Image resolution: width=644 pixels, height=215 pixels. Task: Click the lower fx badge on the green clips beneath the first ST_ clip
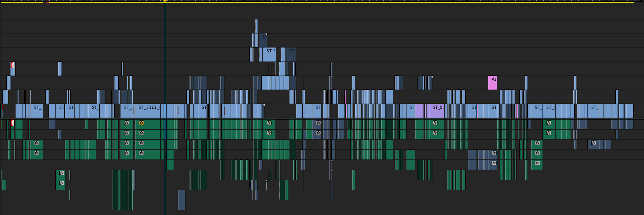point(36,153)
